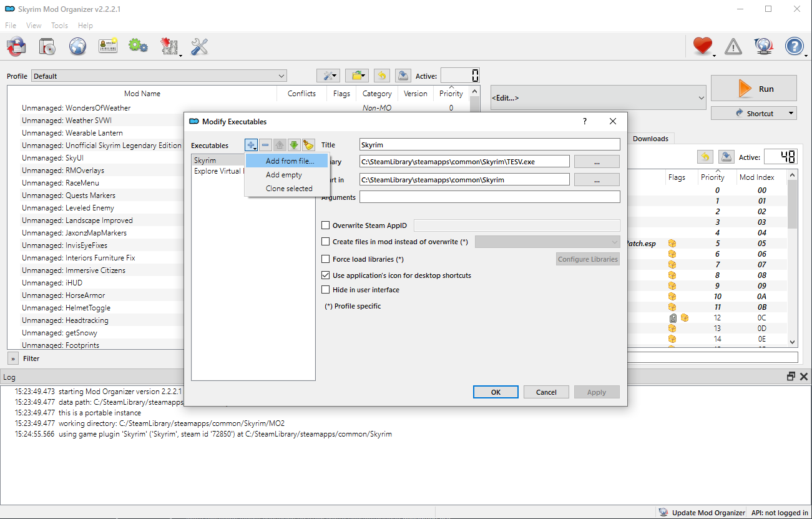
Task: Open the File menu
Action: [11, 26]
